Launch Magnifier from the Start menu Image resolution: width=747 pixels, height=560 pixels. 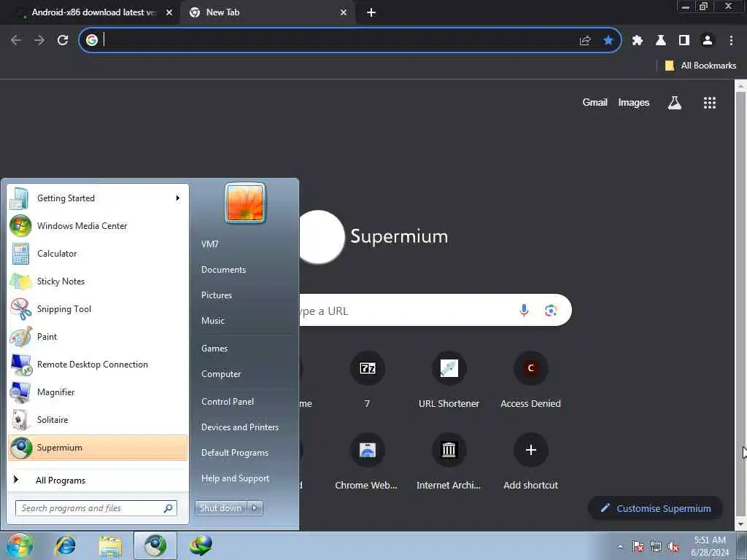click(98, 392)
